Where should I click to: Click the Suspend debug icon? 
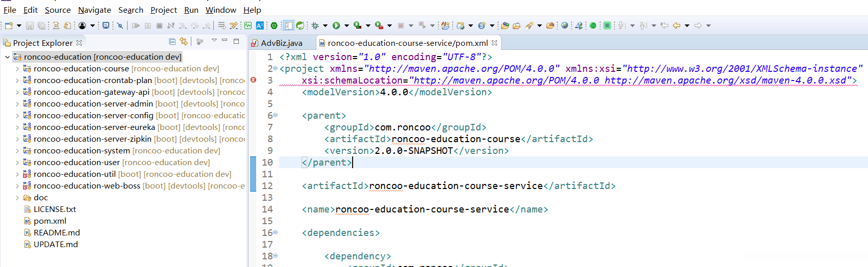(x=147, y=25)
